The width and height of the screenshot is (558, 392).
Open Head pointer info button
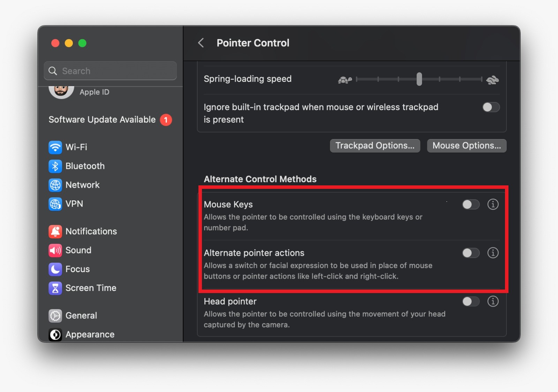[493, 301]
